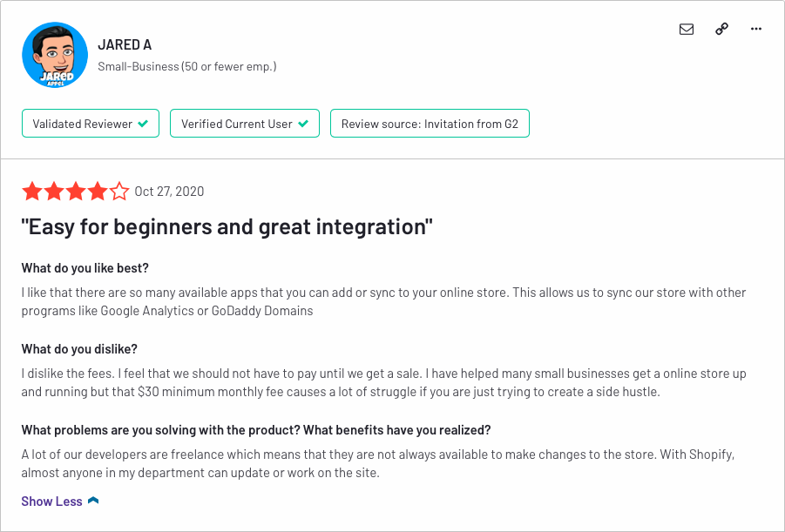Click the checkmark in Verified Current User badge

tap(303, 124)
